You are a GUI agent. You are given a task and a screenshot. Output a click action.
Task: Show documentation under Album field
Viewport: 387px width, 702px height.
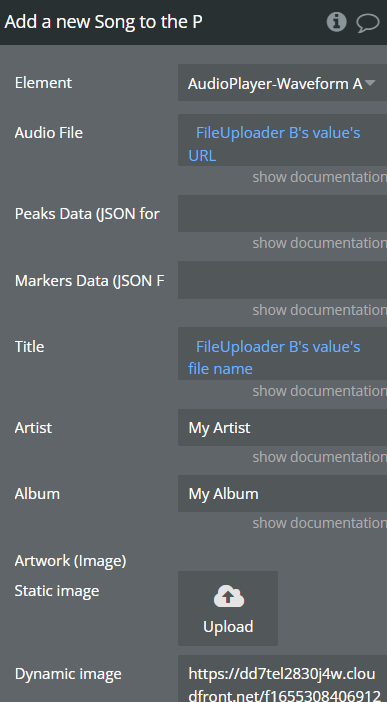tap(319, 523)
